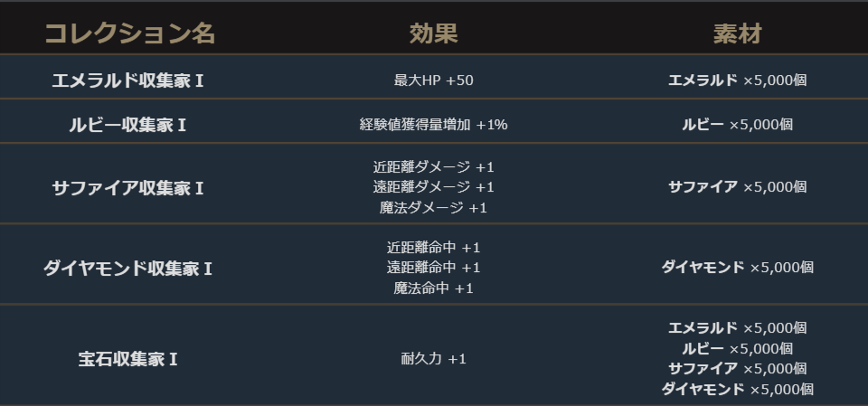Click the 素材 column header
The image size is (868, 406).
click(737, 34)
